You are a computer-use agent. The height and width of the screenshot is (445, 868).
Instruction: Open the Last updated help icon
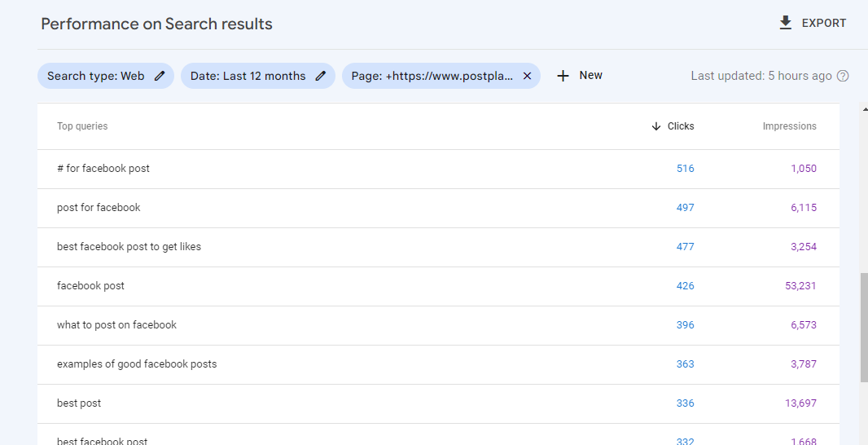pos(843,76)
